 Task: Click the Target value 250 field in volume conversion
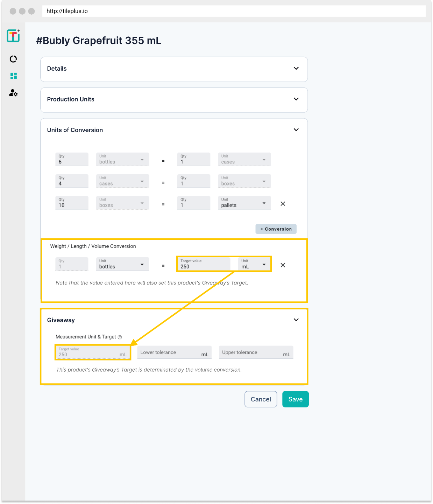204,264
